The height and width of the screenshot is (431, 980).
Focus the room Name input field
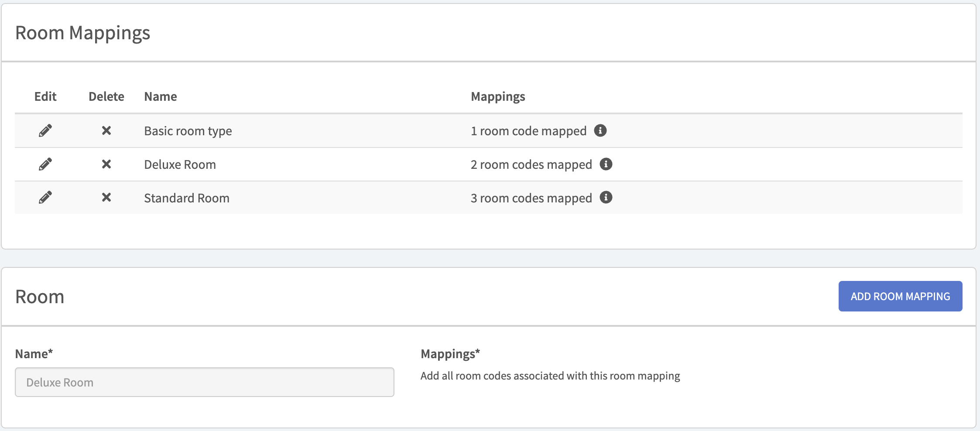click(204, 382)
